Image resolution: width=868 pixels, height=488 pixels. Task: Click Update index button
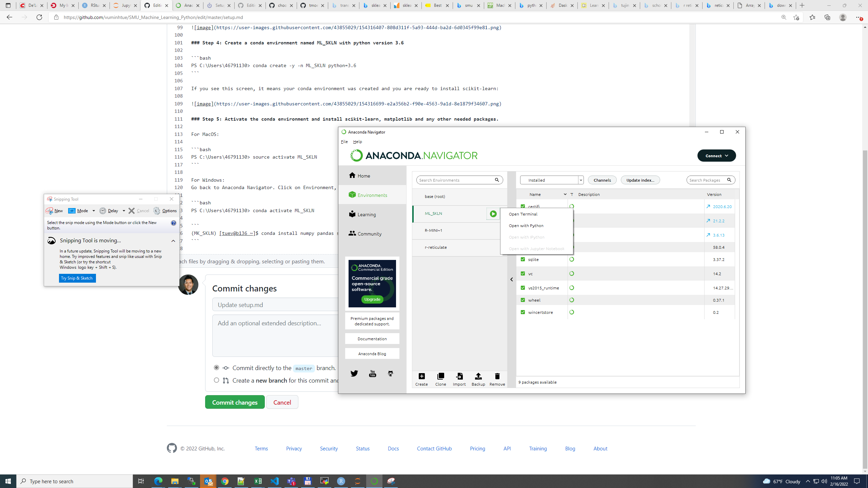coord(640,180)
